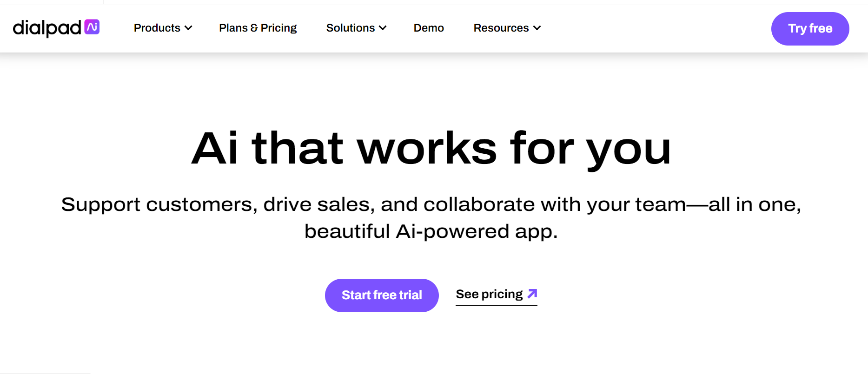Expand the chevron next to Solutions

383,28
